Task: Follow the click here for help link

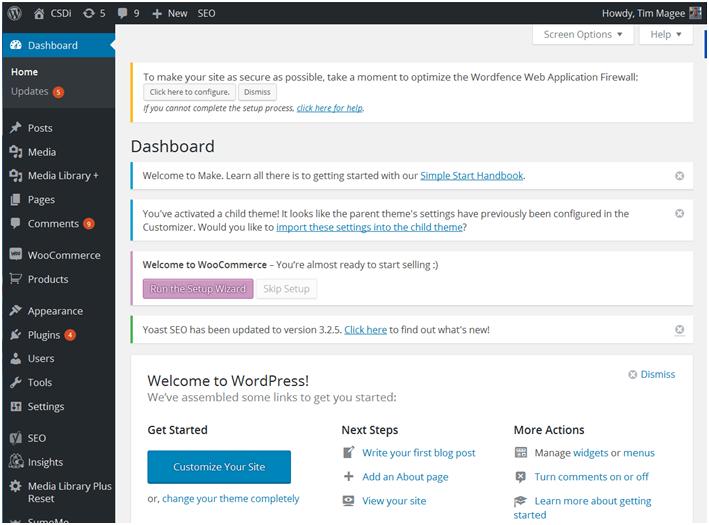Action: (330, 108)
